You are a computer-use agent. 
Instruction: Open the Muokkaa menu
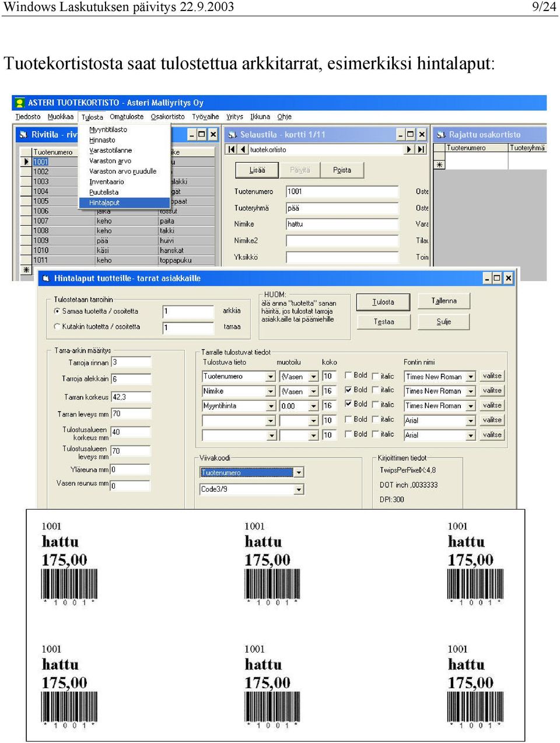coord(61,117)
